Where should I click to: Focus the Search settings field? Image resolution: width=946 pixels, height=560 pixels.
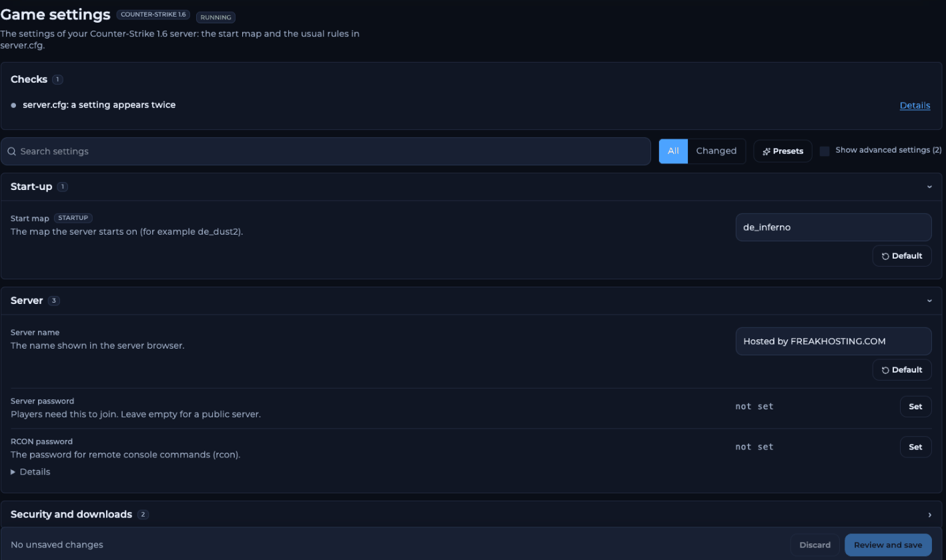[326, 151]
